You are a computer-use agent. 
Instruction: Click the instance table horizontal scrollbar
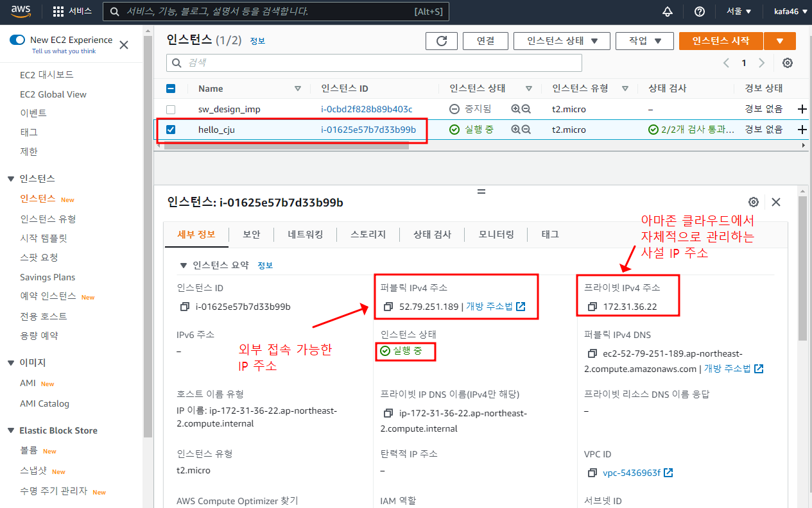[x=286, y=146]
